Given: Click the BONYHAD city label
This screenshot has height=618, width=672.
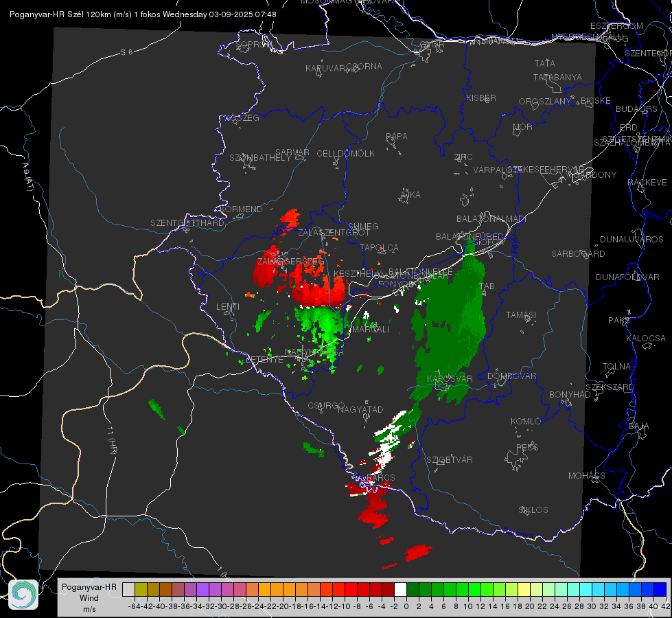Looking at the screenshot, I should tap(570, 395).
